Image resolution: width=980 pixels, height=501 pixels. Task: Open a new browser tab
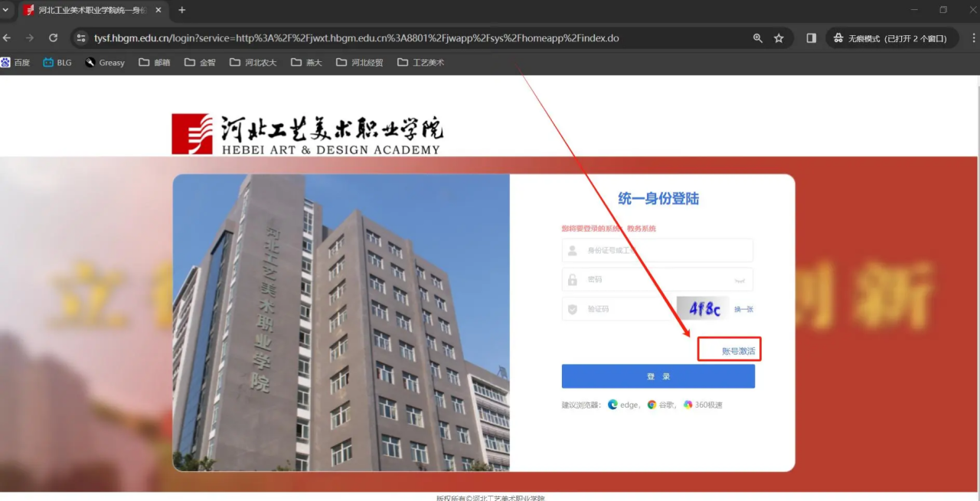(182, 10)
